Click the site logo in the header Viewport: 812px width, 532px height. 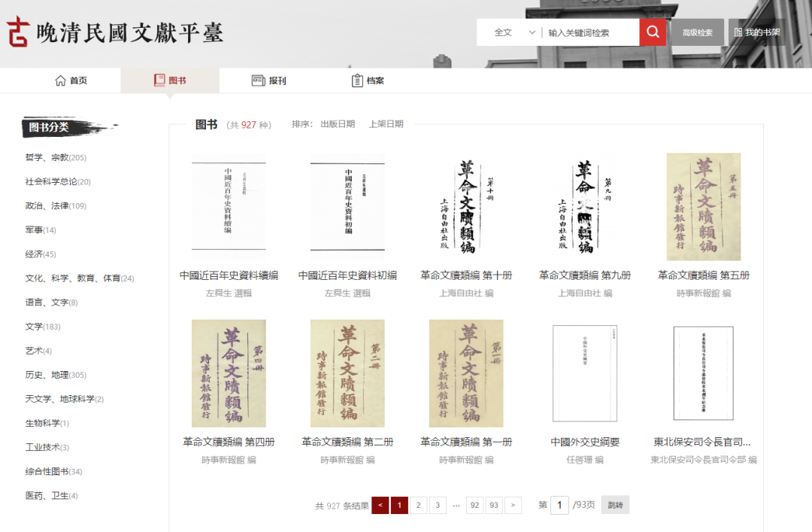tap(115, 32)
